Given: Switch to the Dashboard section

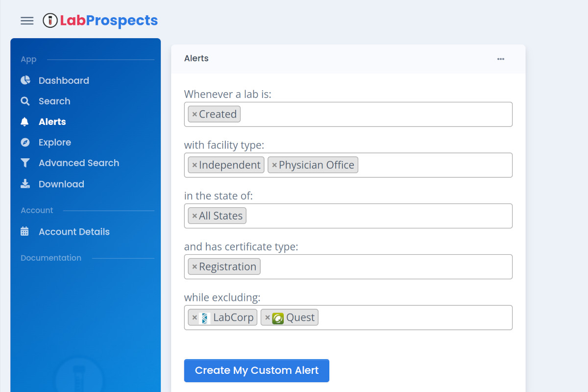Looking at the screenshot, I should click(64, 80).
